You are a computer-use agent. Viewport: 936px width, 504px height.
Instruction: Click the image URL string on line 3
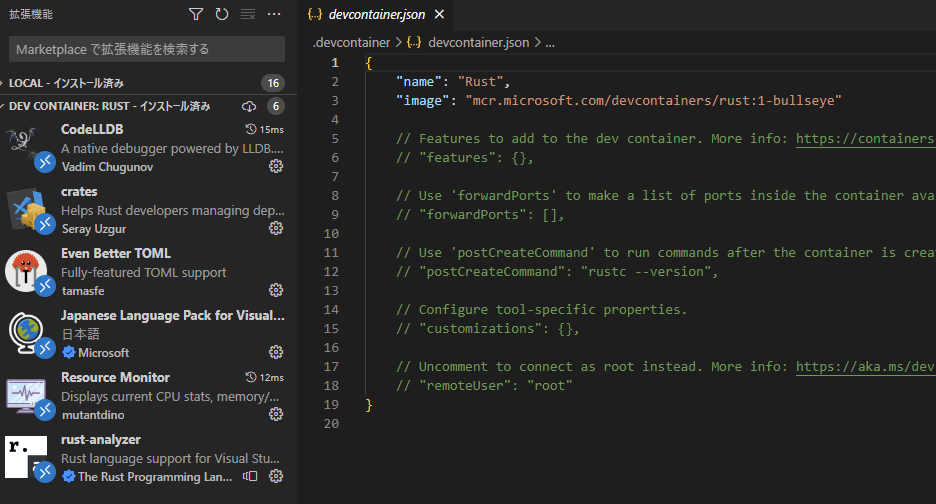tap(653, 100)
